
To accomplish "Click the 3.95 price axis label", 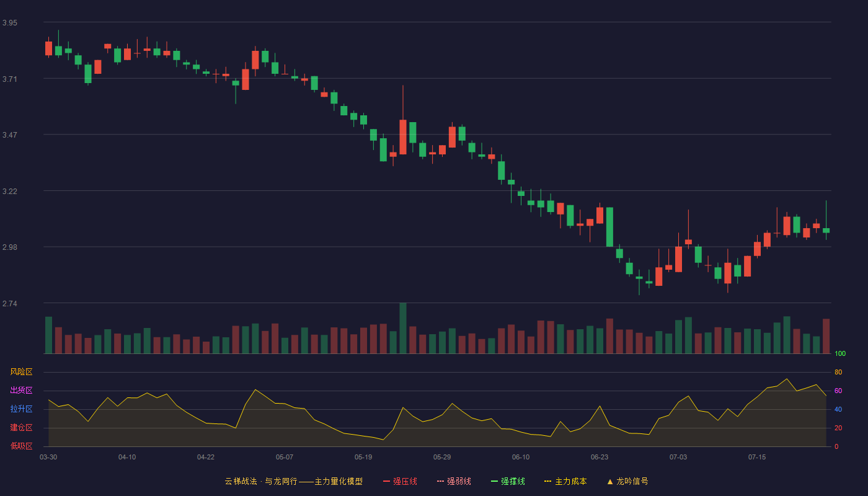I will click(x=10, y=23).
